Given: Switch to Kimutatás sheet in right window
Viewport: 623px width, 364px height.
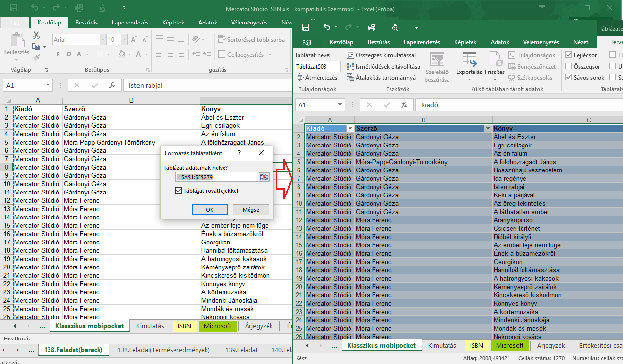Looking at the screenshot, I should click(442, 345).
